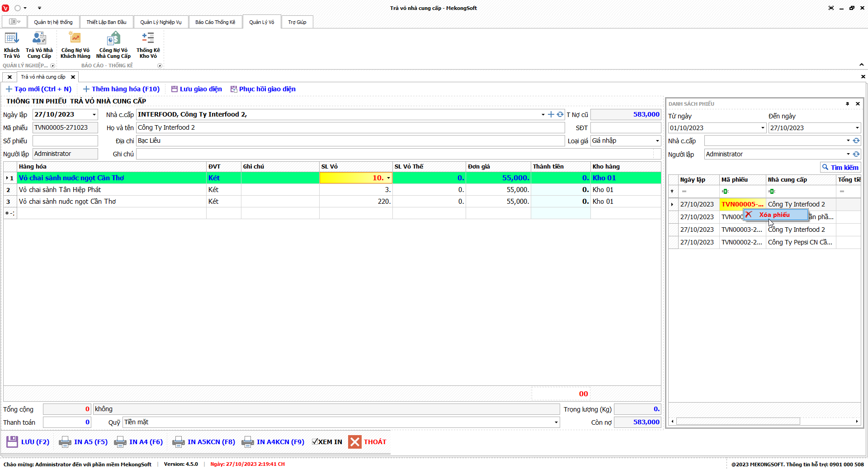Click the Tìm kiếm search button
Screen dimensions: 868x469
click(x=840, y=168)
